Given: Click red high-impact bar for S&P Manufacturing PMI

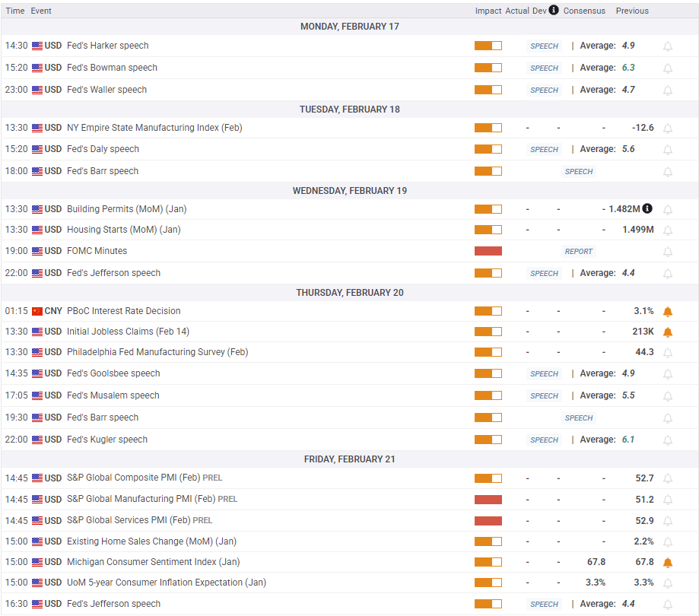Looking at the screenshot, I should point(488,500).
